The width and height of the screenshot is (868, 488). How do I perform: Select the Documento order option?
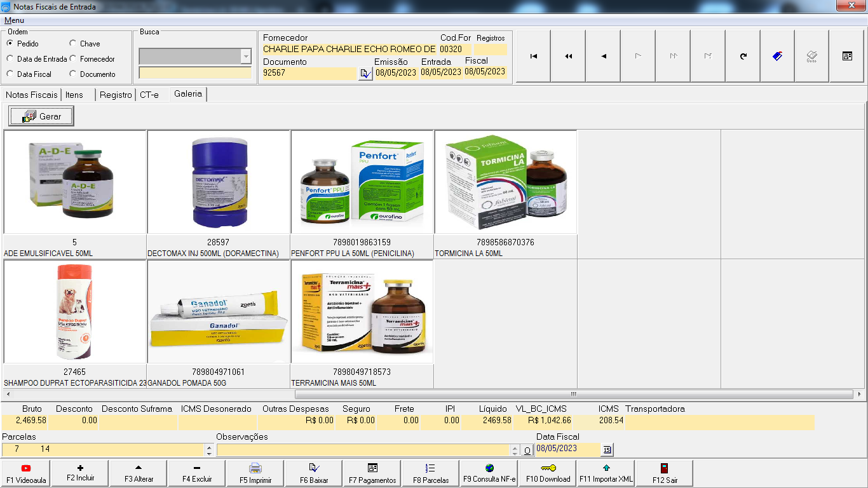[x=93, y=74]
